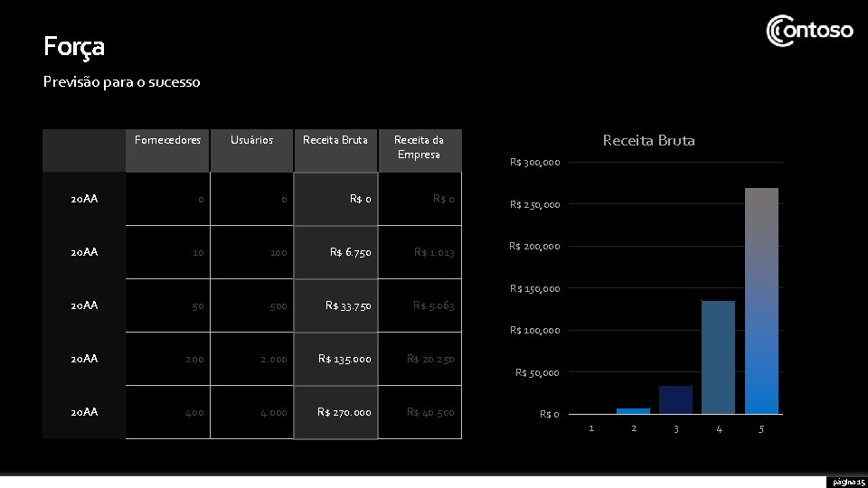Select the "R$ 135.000" cell

pyautogui.click(x=335, y=359)
